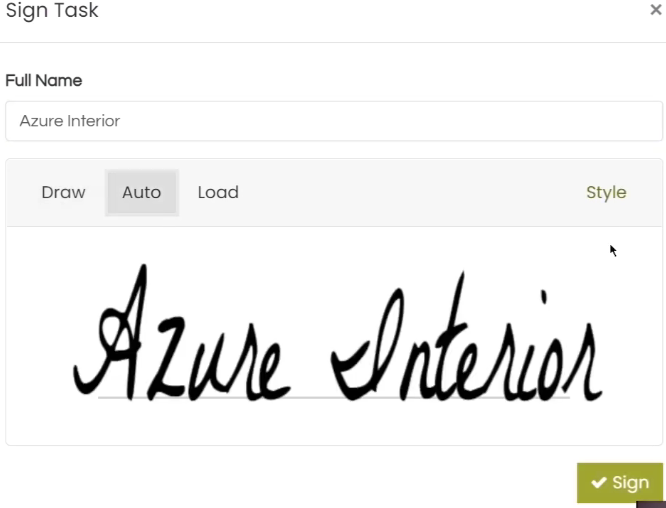This screenshot has width=666, height=508.
Task: Click the capital I of Interior signature
Action: click(x=367, y=344)
